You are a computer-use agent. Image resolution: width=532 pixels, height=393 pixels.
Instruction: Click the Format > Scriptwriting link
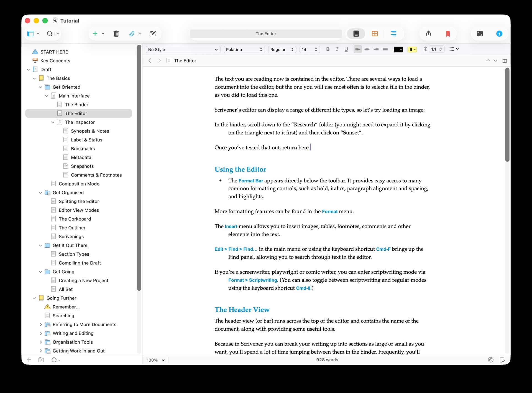252,280
